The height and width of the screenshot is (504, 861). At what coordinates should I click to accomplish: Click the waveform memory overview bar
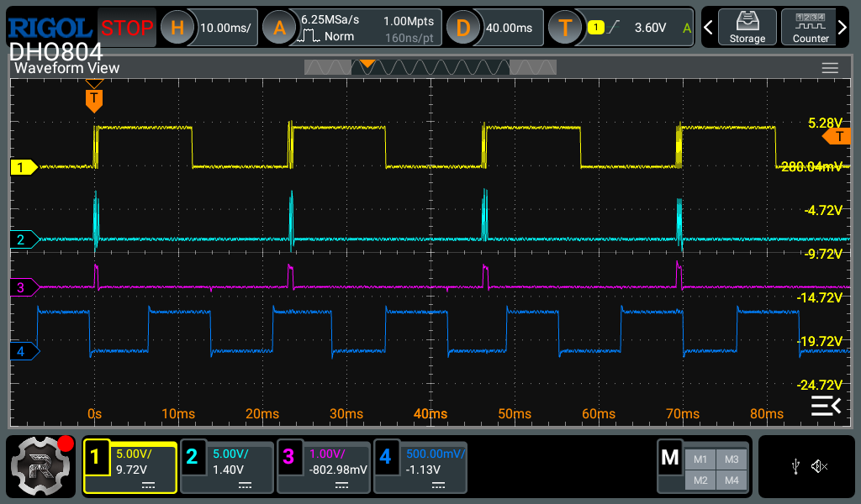click(x=430, y=67)
